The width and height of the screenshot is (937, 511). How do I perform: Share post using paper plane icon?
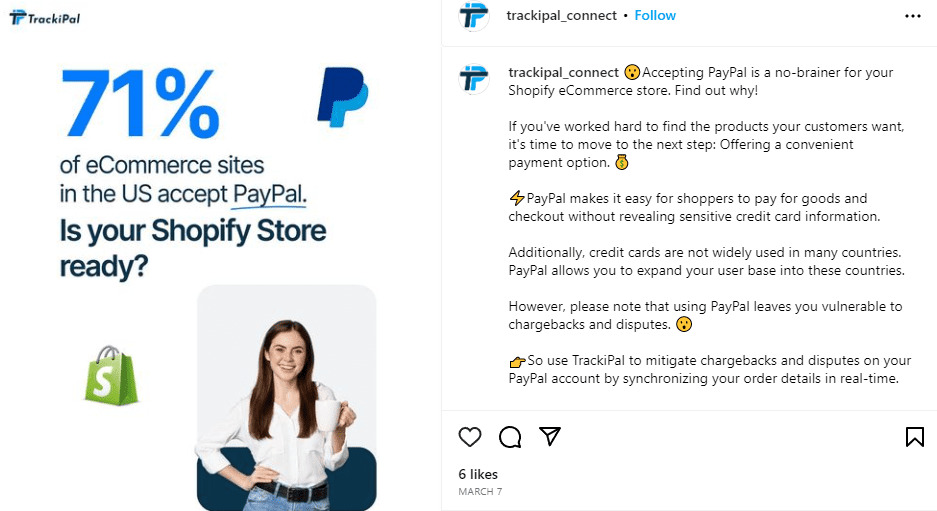pyautogui.click(x=550, y=436)
